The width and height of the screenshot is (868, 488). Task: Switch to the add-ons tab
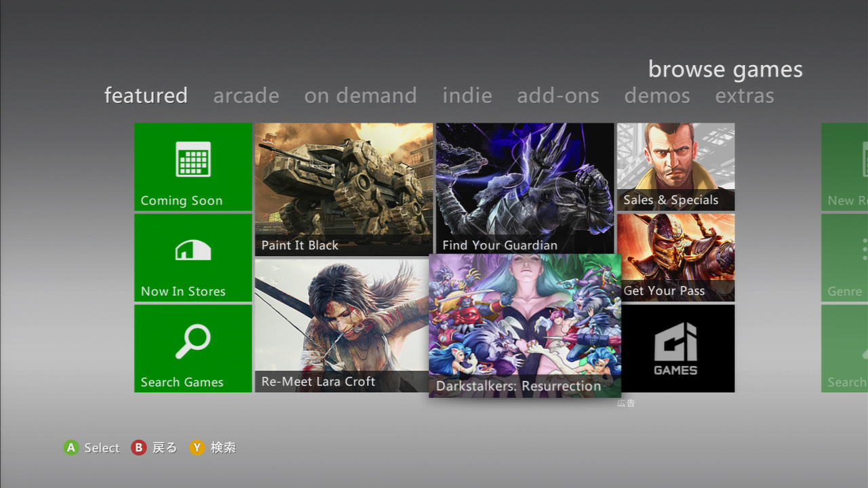(558, 96)
